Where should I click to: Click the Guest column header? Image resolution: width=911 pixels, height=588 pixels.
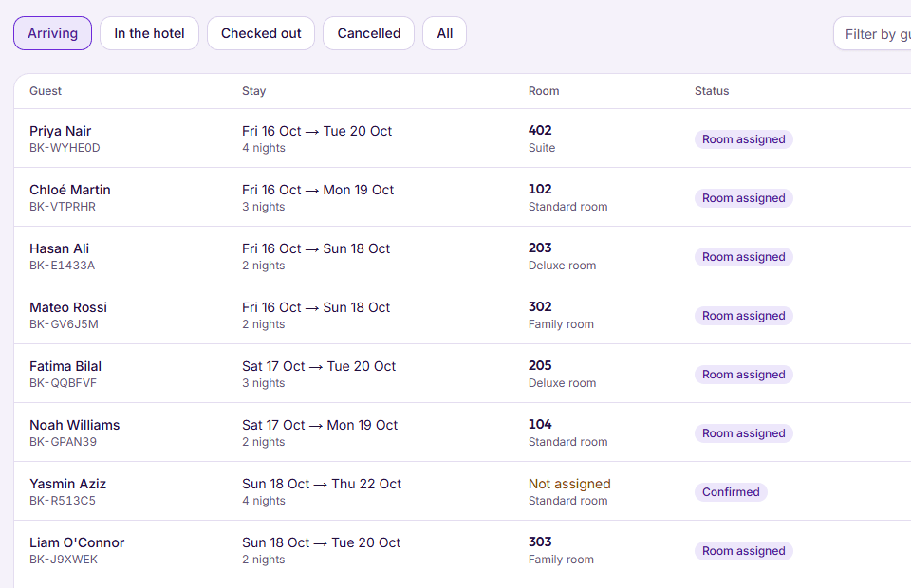(46, 90)
